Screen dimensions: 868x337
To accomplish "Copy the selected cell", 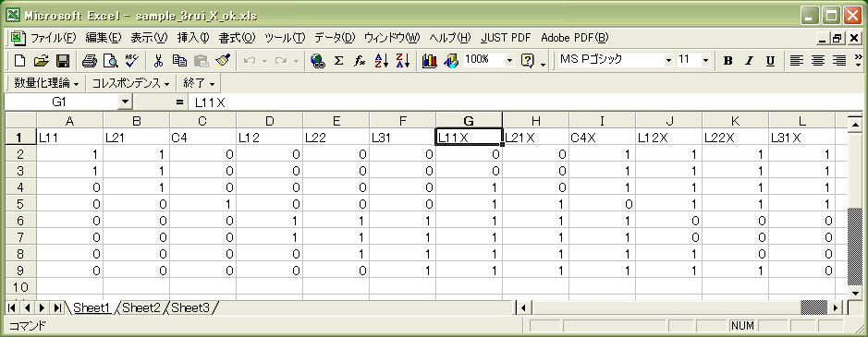I will coord(179,61).
